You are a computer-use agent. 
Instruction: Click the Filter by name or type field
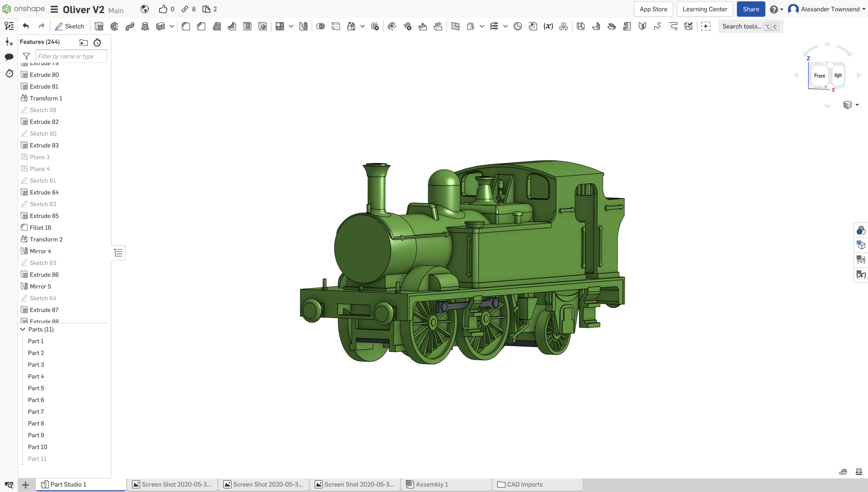(71, 56)
